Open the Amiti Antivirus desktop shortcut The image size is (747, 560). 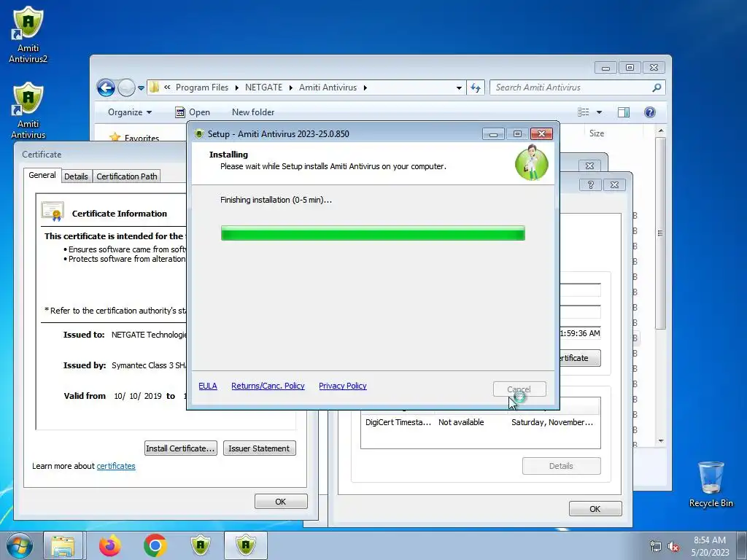[x=28, y=111]
